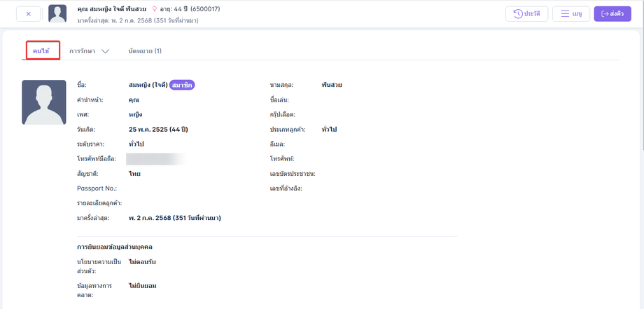Click the small header avatar thumbnail

click(57, 13)
